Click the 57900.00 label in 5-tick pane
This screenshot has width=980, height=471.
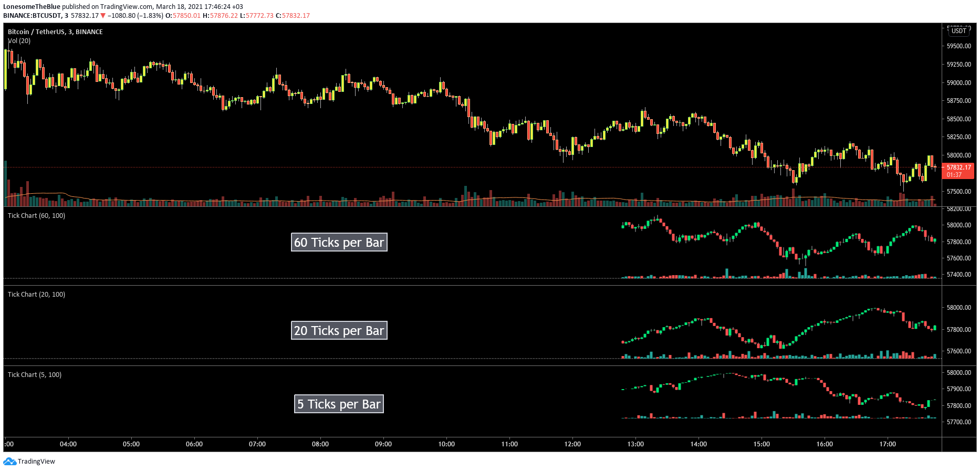coord(959,389)
